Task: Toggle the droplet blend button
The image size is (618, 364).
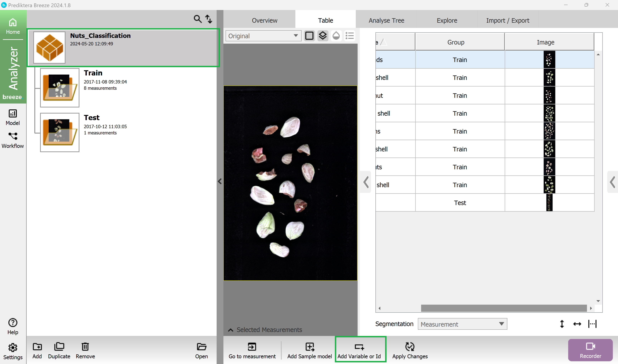Action: coord(336,36)
